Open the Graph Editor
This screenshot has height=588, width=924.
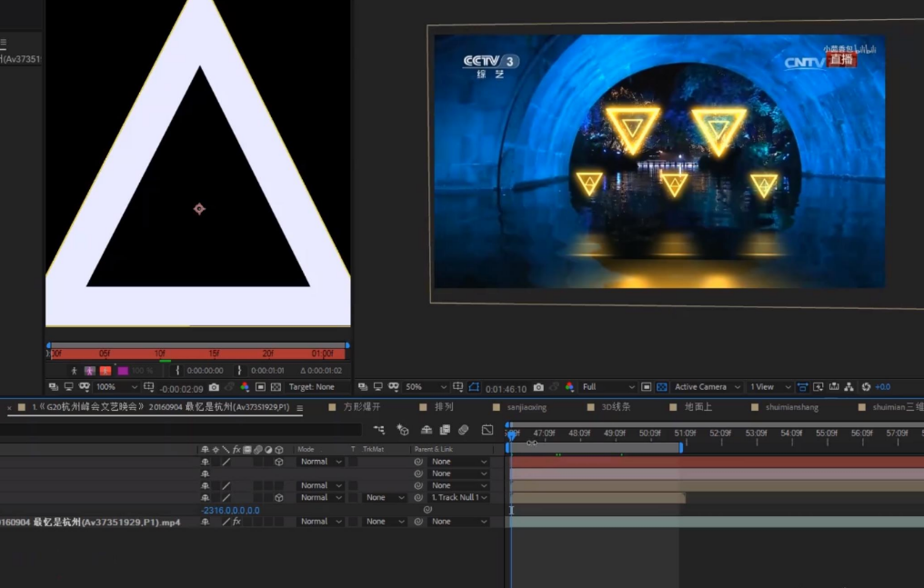pyautogui.click(x=487, y=430)
